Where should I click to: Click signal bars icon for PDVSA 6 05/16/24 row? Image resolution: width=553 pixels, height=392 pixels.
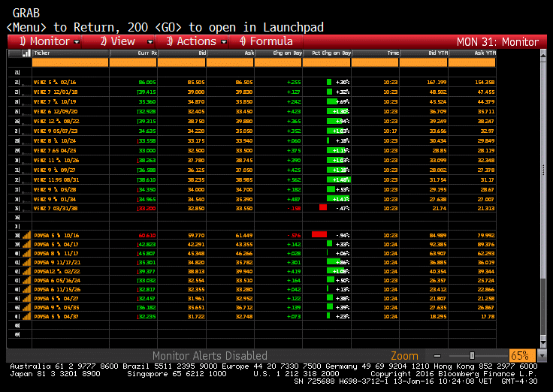[27, 280]
